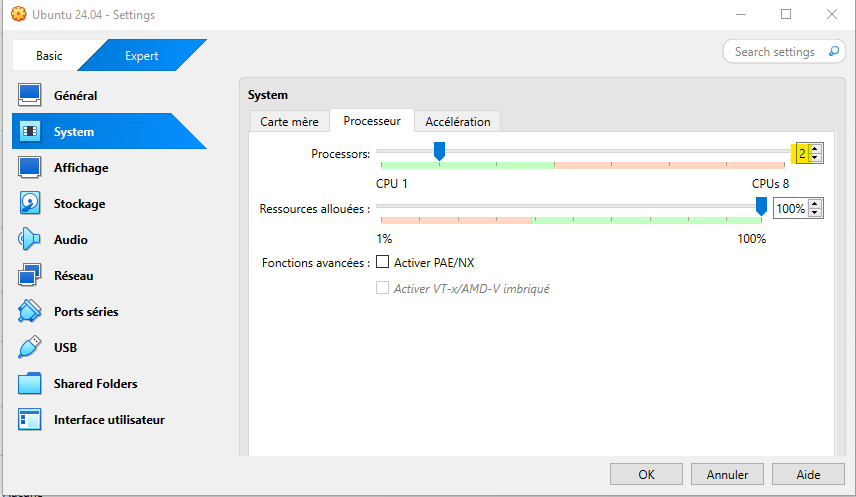Image resolution: width=856 pixels, height=497 pixels.
Task: Open the USB settings icon
Action: click(x=30, y=348)
